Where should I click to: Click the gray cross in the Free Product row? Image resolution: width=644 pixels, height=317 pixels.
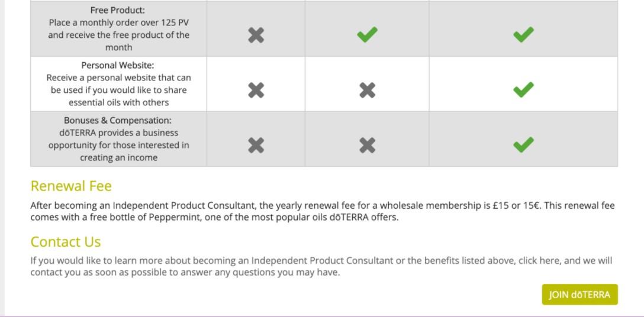coord(256,35)
